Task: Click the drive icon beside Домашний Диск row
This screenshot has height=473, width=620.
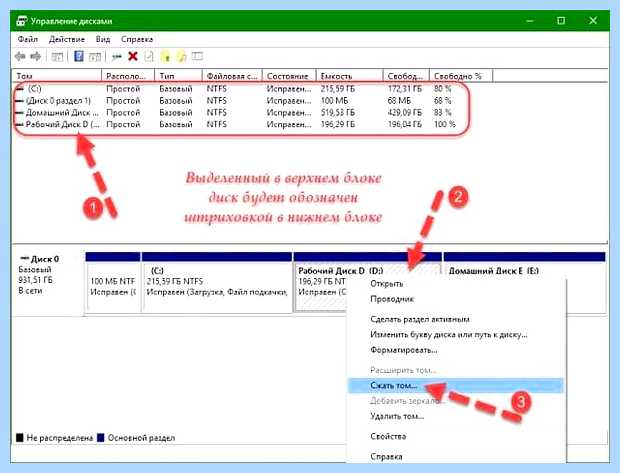Action: click(x=19, y=113)
